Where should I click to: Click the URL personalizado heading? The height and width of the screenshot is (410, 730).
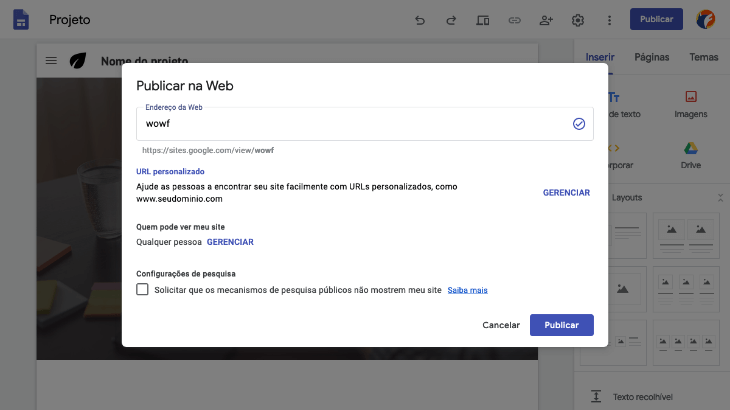click(x=170, y=171)
